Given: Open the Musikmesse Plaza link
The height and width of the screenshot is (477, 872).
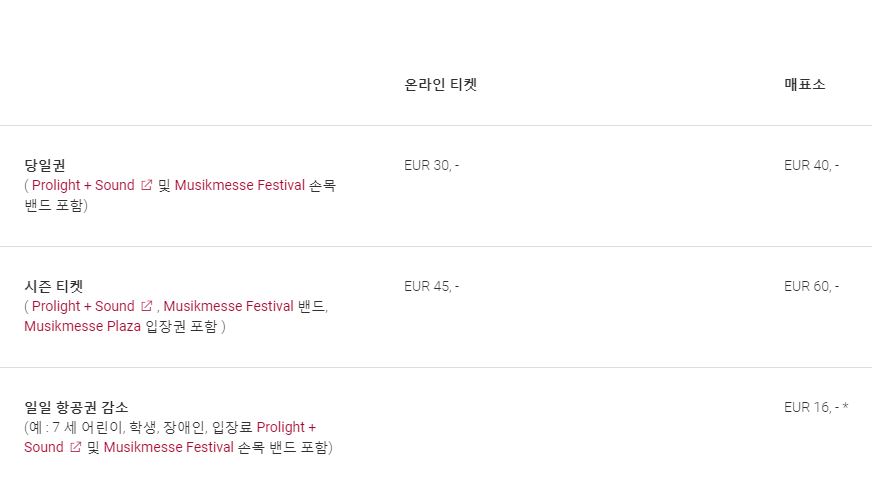Looking at the screenshot, I should click(82, 326).
